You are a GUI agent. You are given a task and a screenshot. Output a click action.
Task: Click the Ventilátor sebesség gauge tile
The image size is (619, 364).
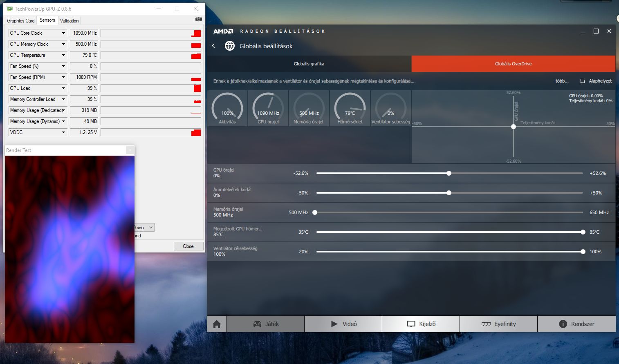(x=390, y=108)
